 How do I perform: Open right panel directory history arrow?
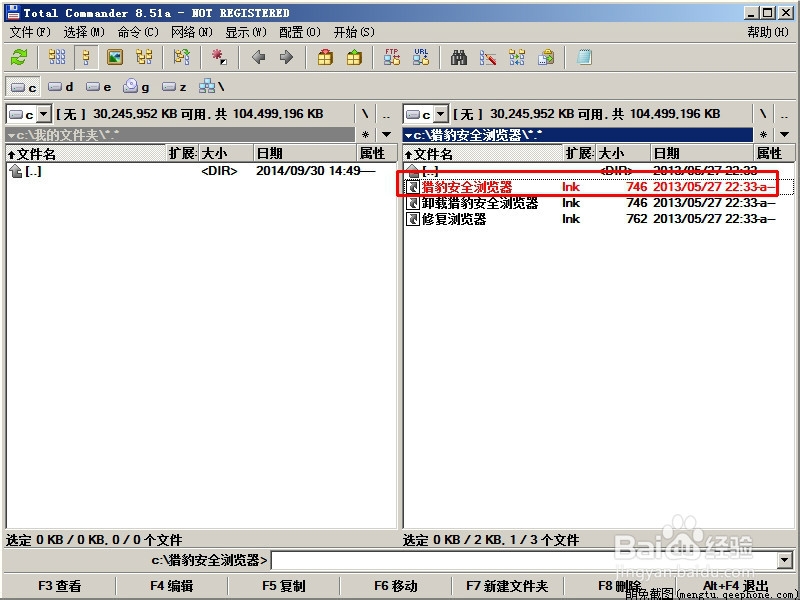[x=784, y=135]
